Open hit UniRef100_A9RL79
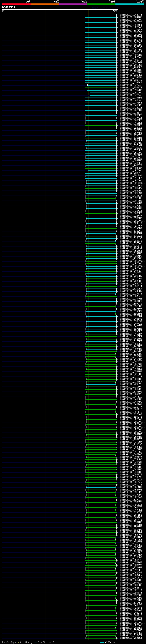The width and height of the screenshot is (146, 644). (x=131, y=60)
